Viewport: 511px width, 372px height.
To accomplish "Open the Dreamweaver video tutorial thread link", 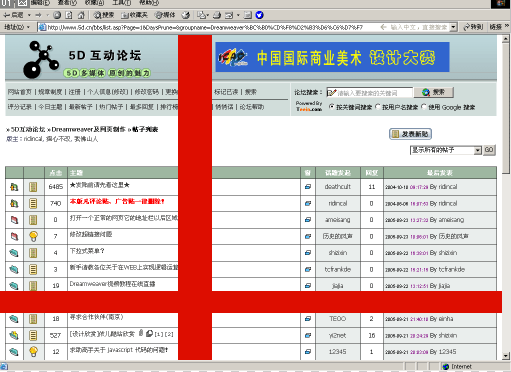I will [112, 284].
